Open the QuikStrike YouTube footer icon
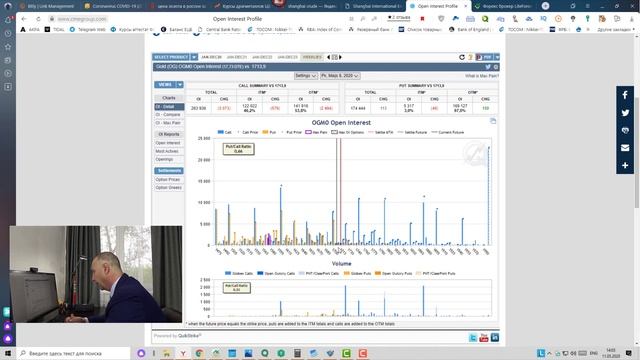640x360 pixels. [x=484, y=338]
